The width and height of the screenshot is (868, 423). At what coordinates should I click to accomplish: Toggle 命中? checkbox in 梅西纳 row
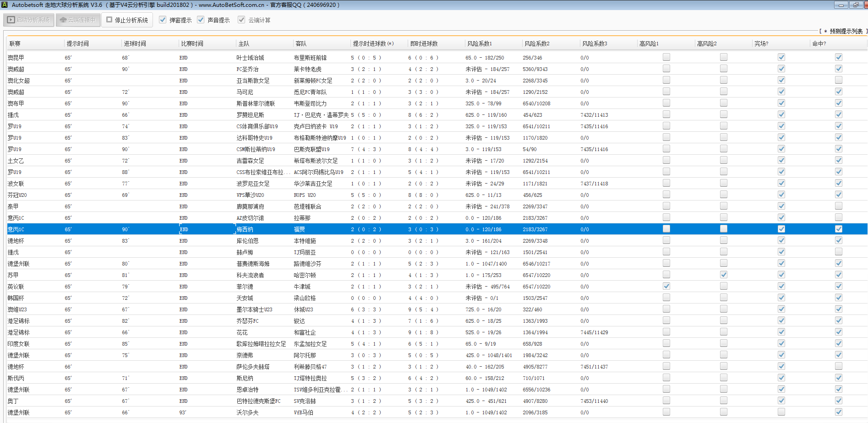pos(839,229)
